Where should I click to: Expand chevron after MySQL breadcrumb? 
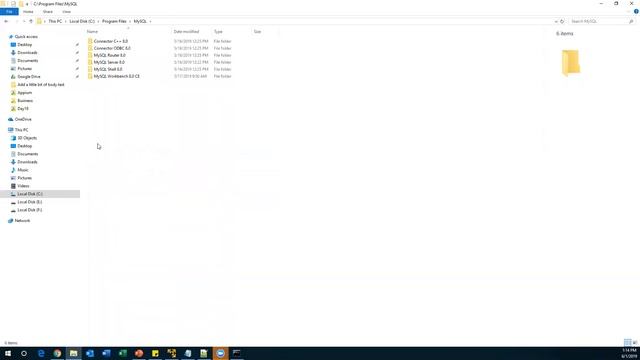(x=150, y=21)
